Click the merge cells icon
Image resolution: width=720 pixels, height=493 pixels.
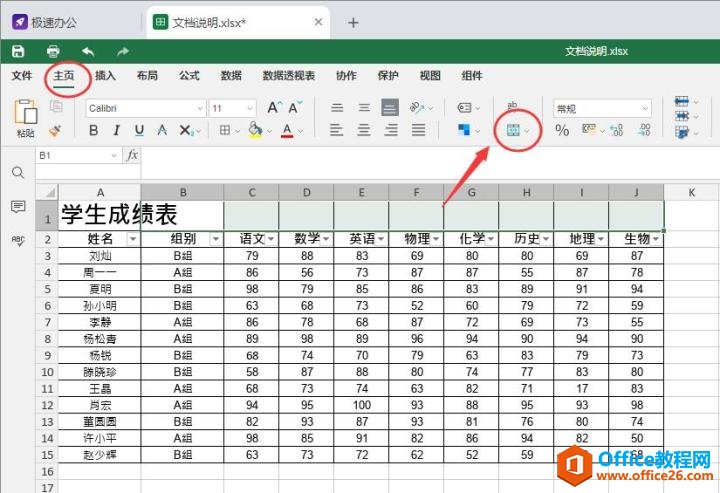point(513,130)
